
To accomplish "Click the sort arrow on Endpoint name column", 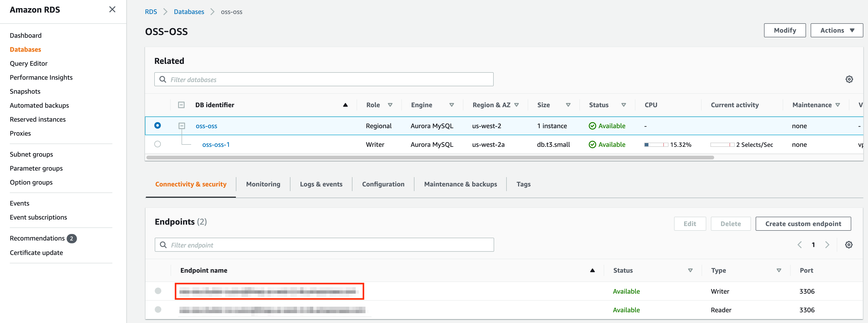I will [592, 270].
